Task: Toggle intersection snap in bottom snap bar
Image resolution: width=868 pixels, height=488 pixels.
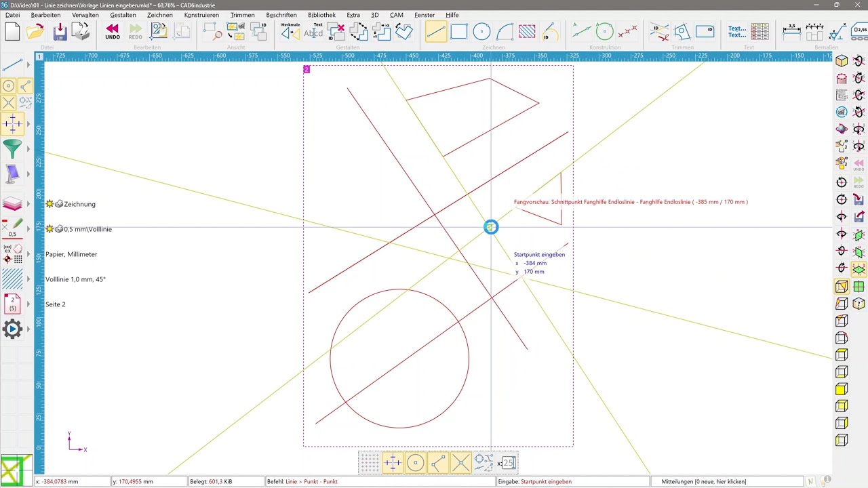Action: click(460, 464)
